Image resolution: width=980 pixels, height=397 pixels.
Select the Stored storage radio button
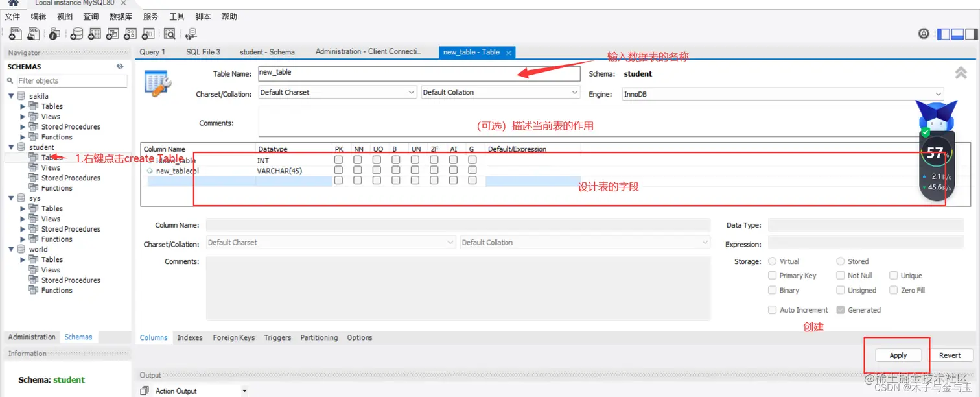[841, 261]
